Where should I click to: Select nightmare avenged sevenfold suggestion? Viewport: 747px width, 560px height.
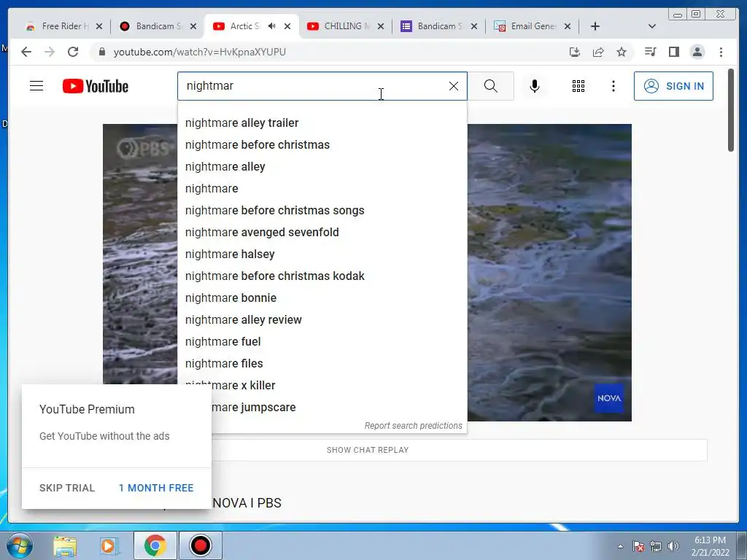click(322, 233)
